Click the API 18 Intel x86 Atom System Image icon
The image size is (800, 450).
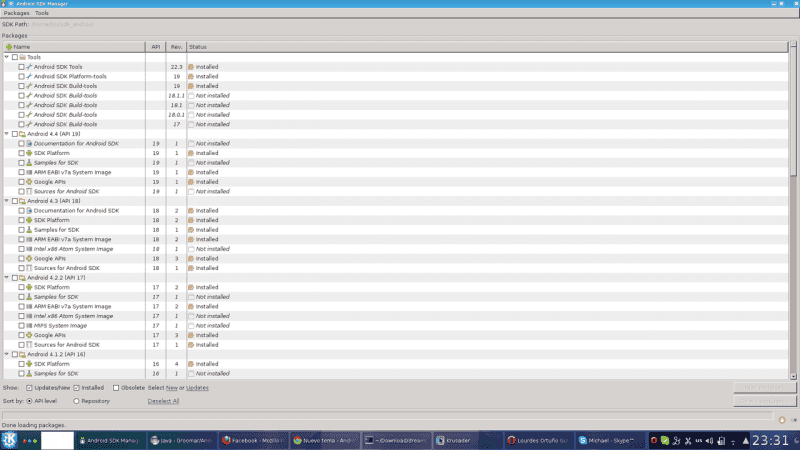29,249
